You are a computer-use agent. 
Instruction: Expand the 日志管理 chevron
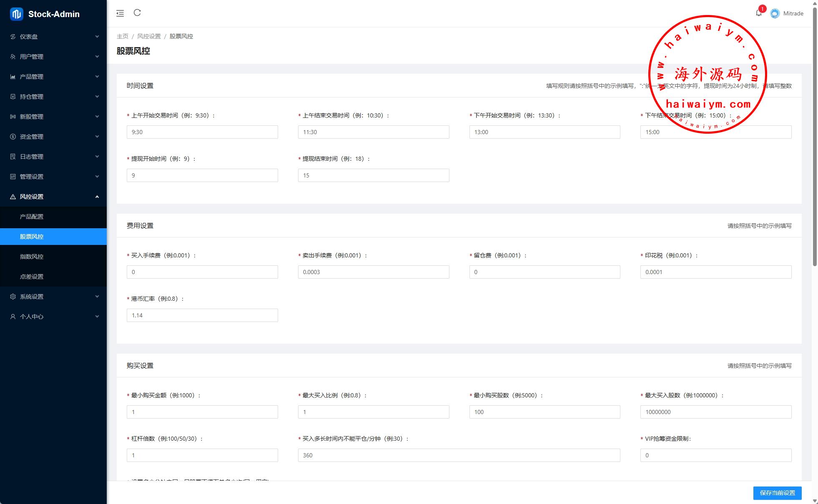[97, 157]
